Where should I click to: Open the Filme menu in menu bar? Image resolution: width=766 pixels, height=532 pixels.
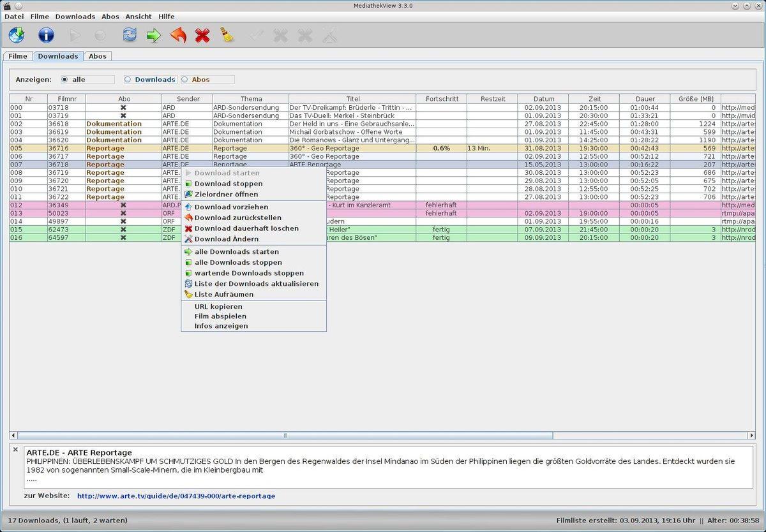click(40, 17)
